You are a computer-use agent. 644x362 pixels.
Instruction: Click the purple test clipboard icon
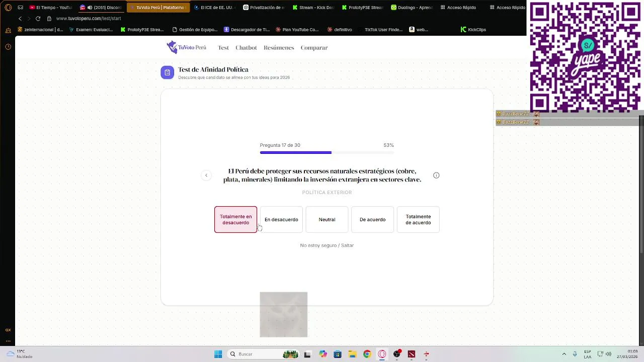tap(168, 72)
